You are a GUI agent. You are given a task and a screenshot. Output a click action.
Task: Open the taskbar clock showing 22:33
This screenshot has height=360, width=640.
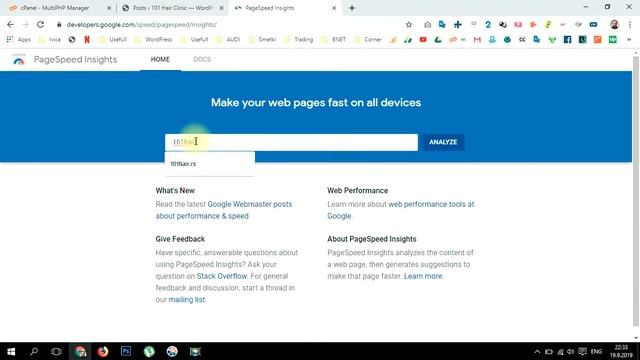[x=621, y=351]
